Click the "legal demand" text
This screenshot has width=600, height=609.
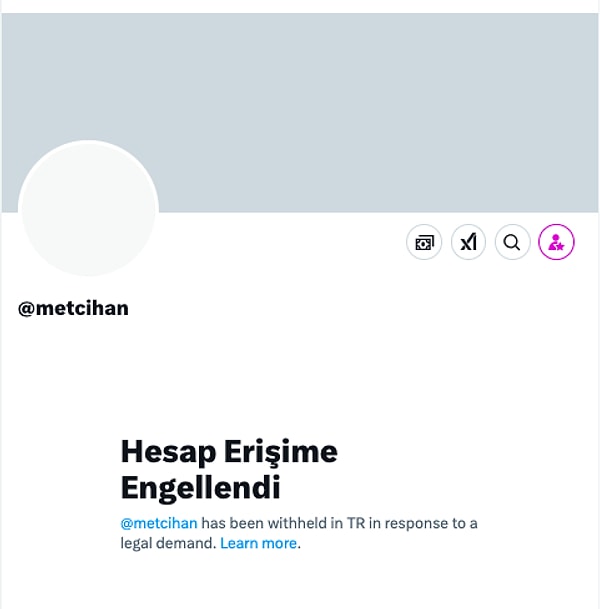[x=168, y=543]
